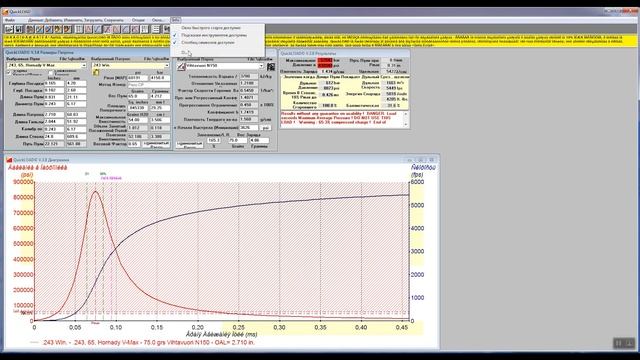Toggle the second checkbox beside the bullet checkbox

coord(51,72)
